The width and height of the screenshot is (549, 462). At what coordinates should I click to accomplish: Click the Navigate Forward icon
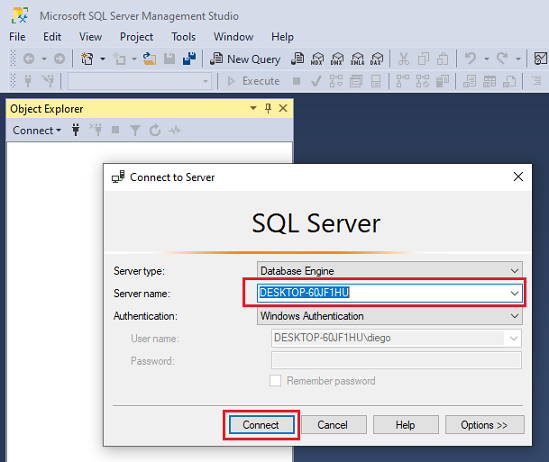59,59
